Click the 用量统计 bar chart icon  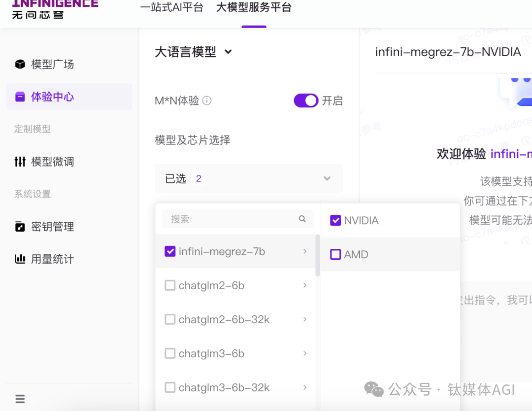pos(20,259)
